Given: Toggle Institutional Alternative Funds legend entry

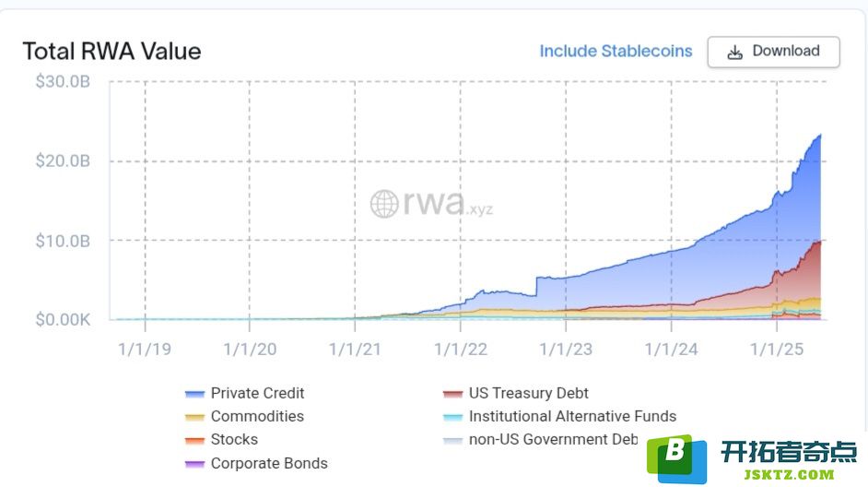Looking at the screenshot, I should click(559, 416).
